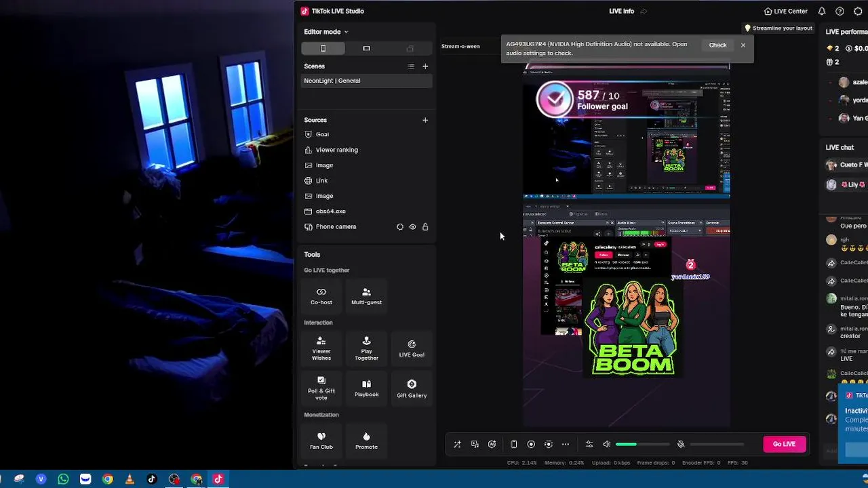868x488 pixels.
Task: Click the Stream-o-ween label
Action: click(x=460, y=46)
